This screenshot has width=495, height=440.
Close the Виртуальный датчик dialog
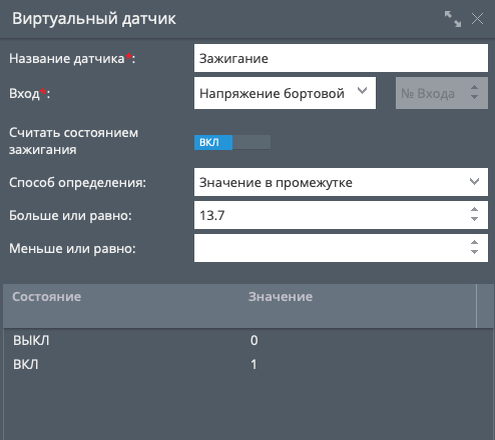tap(477, 19)
